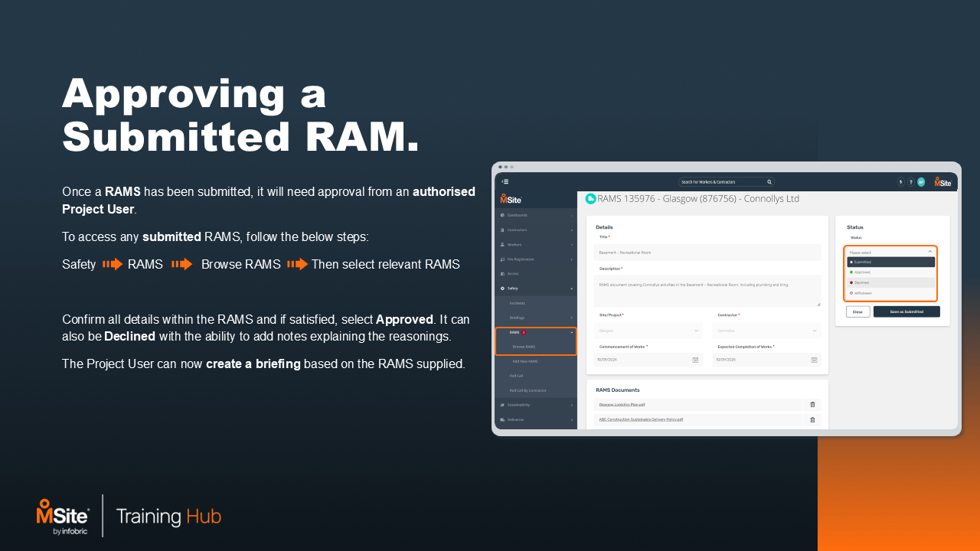The height and width of the screenshot is (551, 980).
Task: Collapse the sidebar using the menu toggle icon
Action: [x=505, y=182]
